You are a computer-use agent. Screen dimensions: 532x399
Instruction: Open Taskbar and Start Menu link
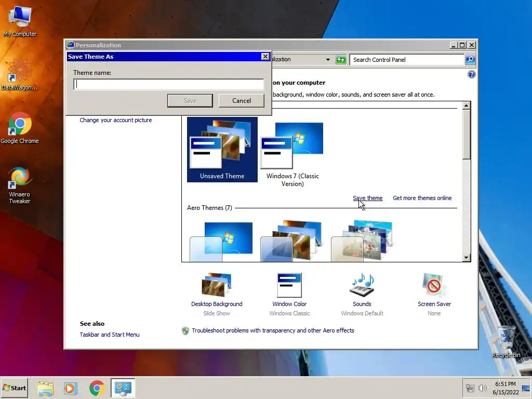pyautogui.click(x=110, y=335)
